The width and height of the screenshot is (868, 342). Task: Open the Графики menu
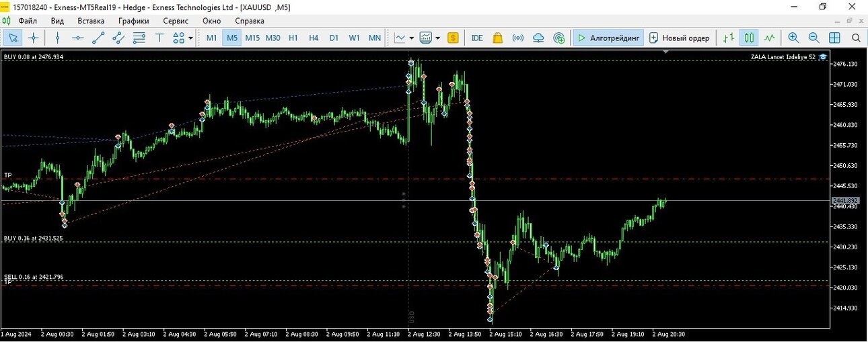(x=133, y=20)
